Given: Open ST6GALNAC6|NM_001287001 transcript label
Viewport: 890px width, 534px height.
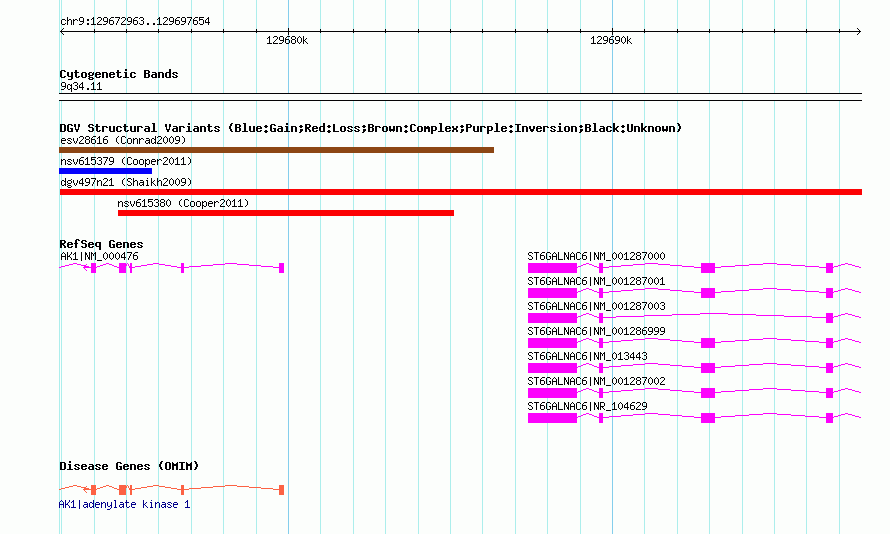Looking at the screenshot, I should [x=596, y=281].
